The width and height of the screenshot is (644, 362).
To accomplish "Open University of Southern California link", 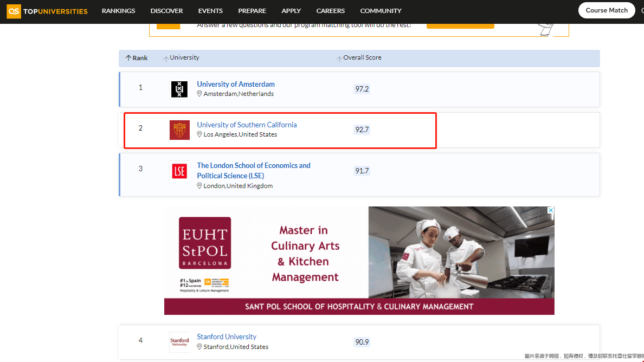I will (247, 125).
